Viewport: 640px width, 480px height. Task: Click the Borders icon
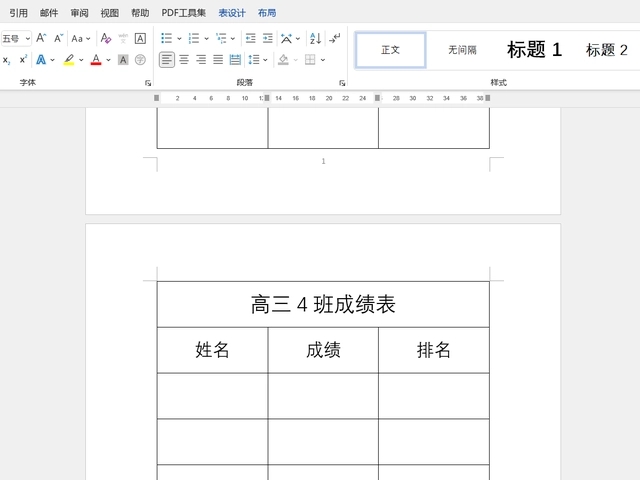(x=310, y=60)
